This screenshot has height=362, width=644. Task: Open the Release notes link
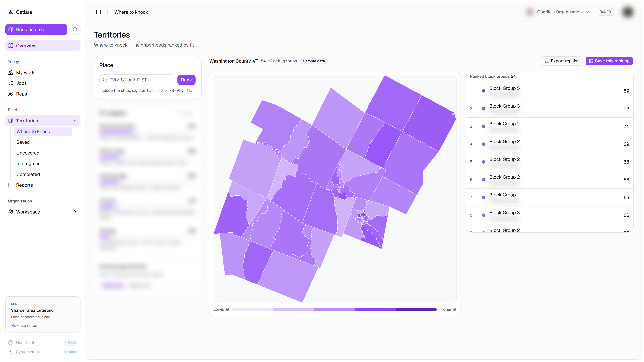coord(24,325)
